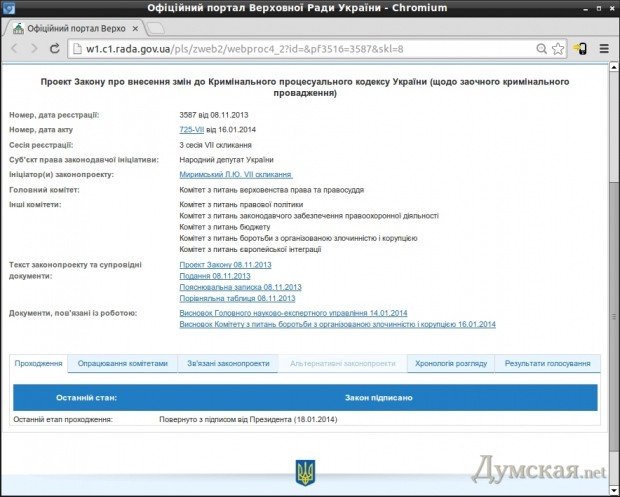Click the Ukrainian trident emblem in footer

304,472
